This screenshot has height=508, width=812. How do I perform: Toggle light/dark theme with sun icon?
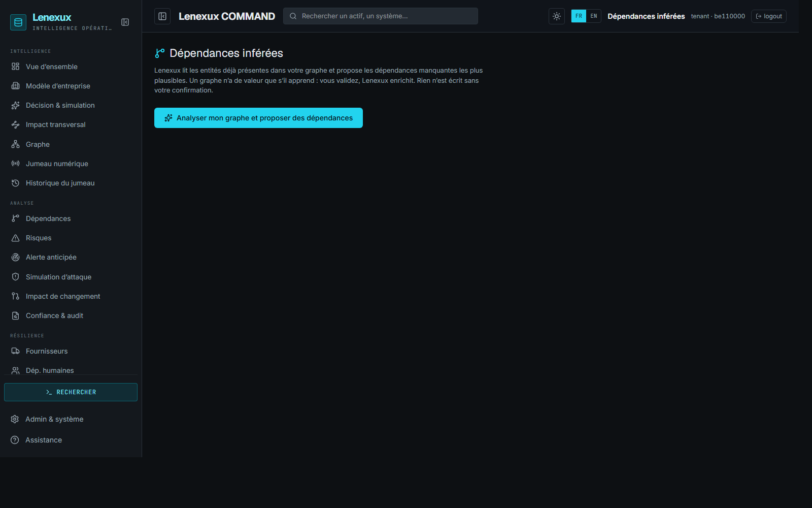click(x=557, y=16)
